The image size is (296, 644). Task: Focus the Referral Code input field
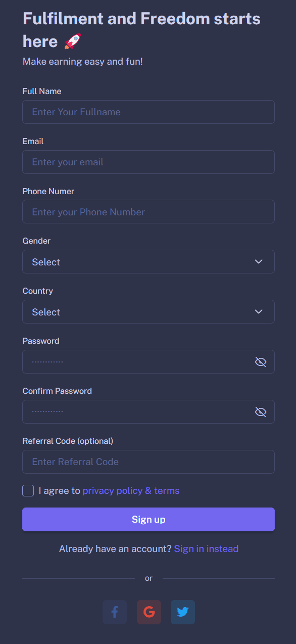[x=149, y=462]
